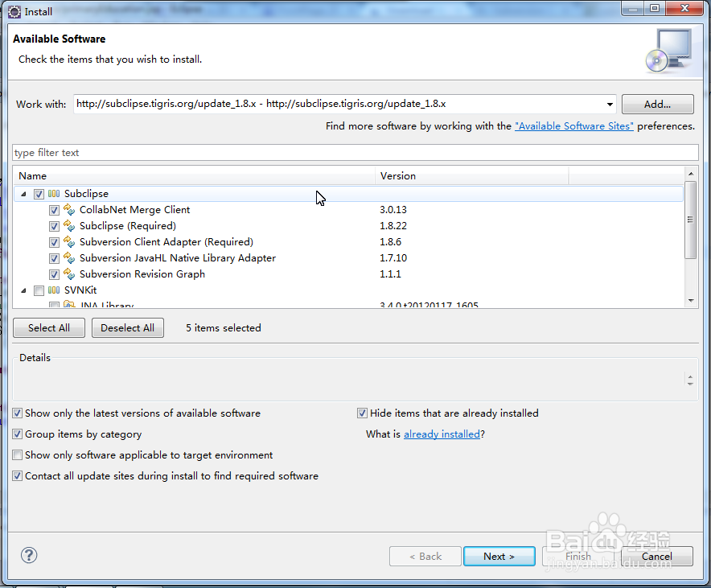Disable Group items by category
The height and width of the screenshot is (588, 711).
[17, 434]
